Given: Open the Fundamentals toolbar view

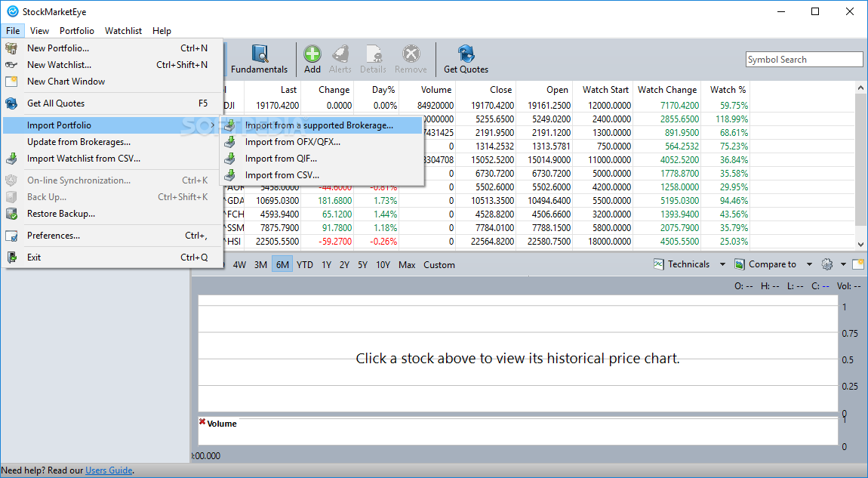Looking at the screenshot, I should [259, 59].
